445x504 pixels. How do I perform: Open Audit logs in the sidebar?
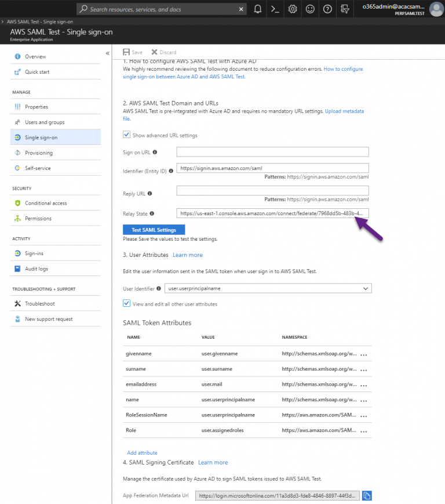point(38,267)
